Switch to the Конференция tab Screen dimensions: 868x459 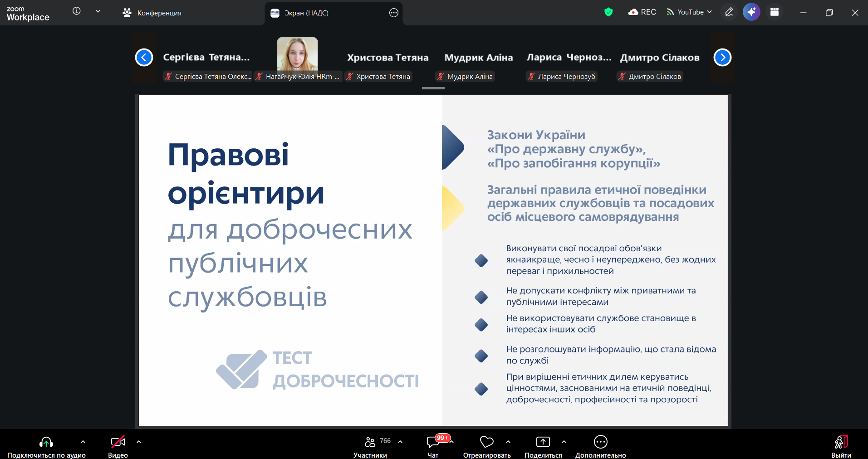[x=152, y=13]
